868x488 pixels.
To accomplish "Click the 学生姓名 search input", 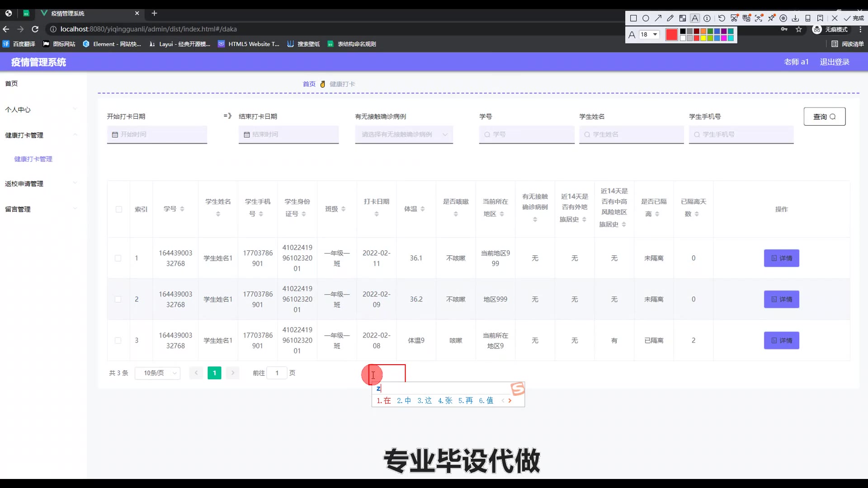I will [631, 135].
